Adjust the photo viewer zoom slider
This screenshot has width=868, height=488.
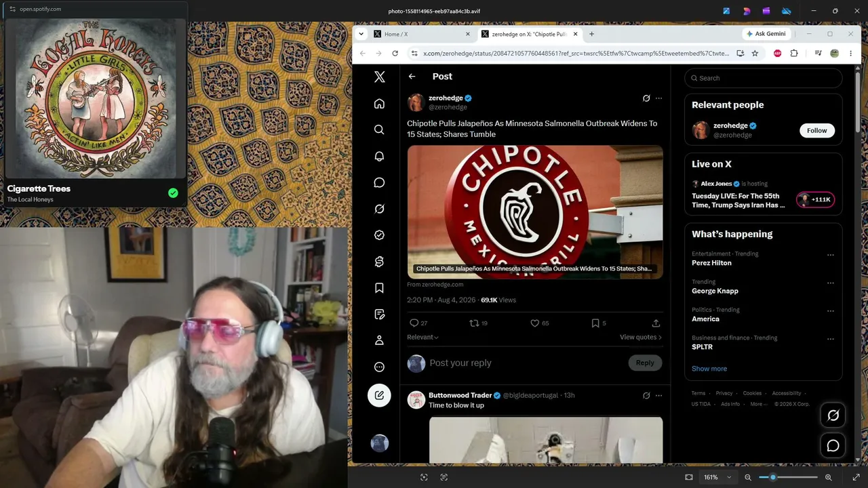point(787,477)
